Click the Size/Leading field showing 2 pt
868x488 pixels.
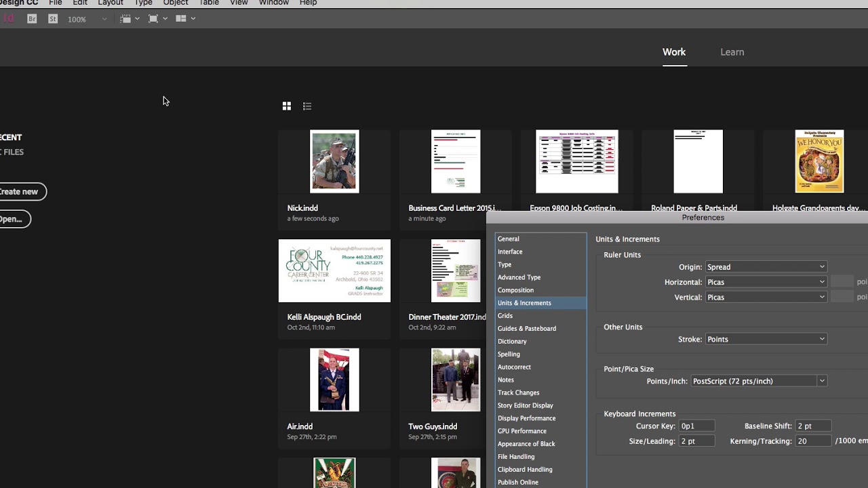697,441
